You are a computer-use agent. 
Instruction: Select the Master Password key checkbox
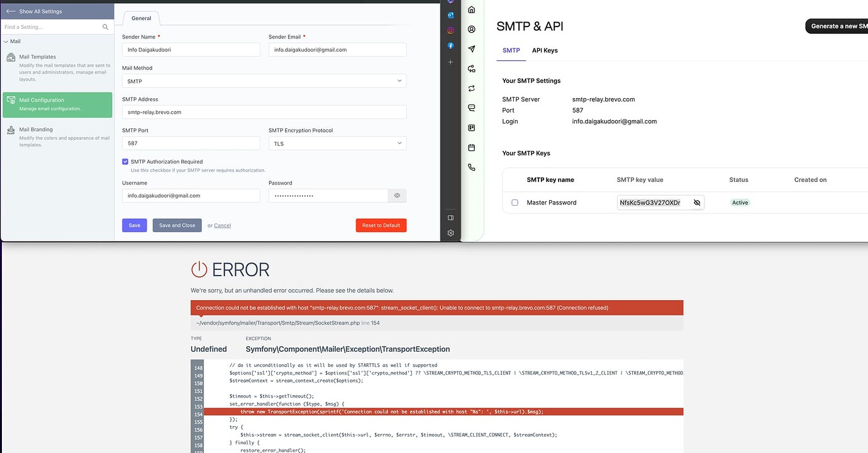click(515, 203)
